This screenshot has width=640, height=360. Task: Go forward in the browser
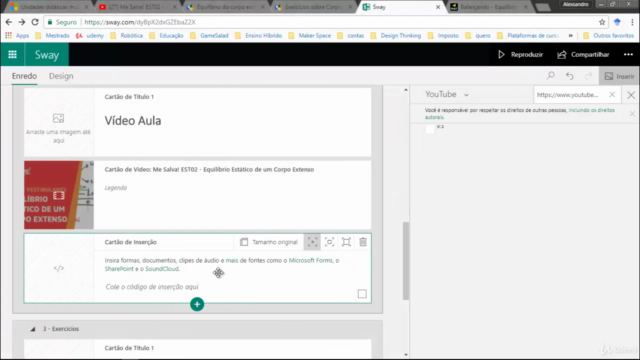coord(22,22)
